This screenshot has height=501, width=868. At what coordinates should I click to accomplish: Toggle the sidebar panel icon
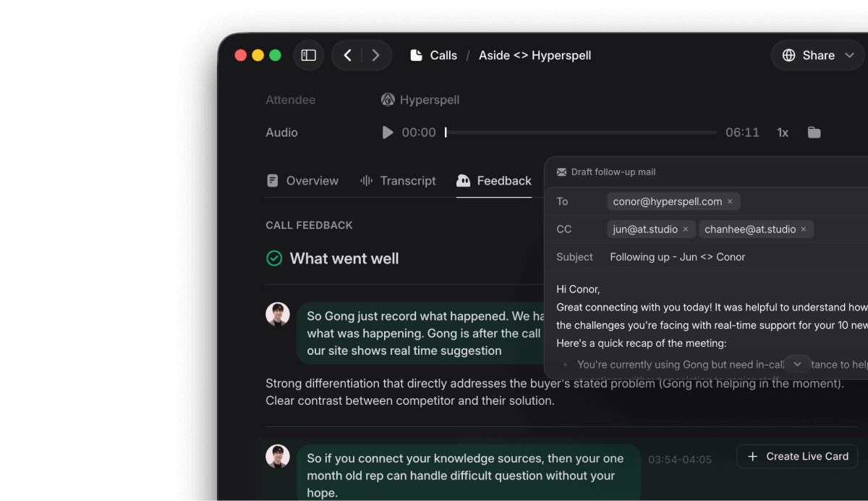(309, 55)
